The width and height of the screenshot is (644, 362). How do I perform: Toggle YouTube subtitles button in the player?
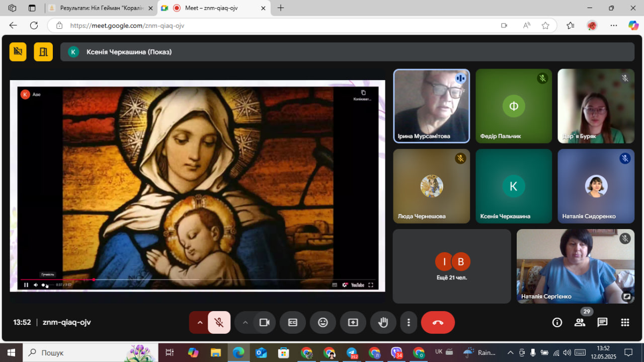coord(335,285)
